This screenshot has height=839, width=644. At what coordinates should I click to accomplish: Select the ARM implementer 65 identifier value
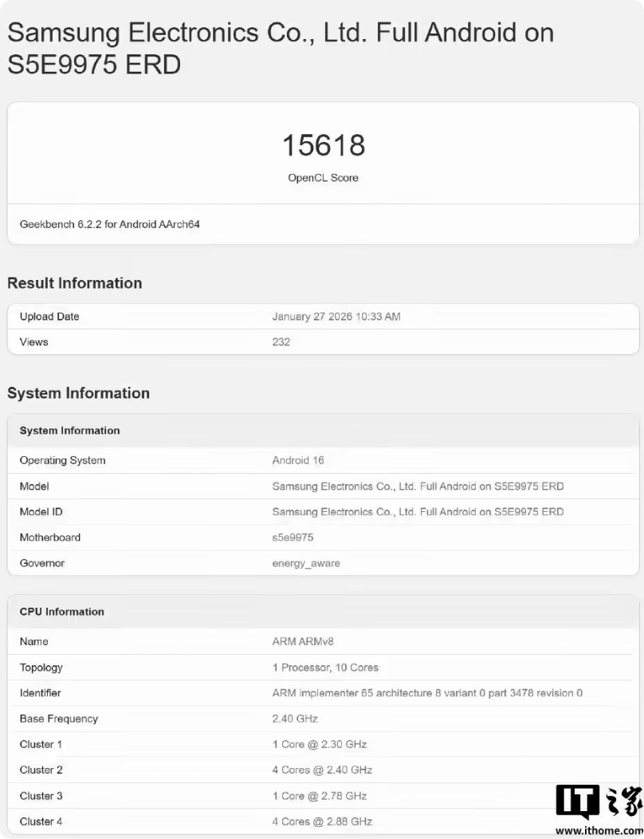click(x=427, y=693)
